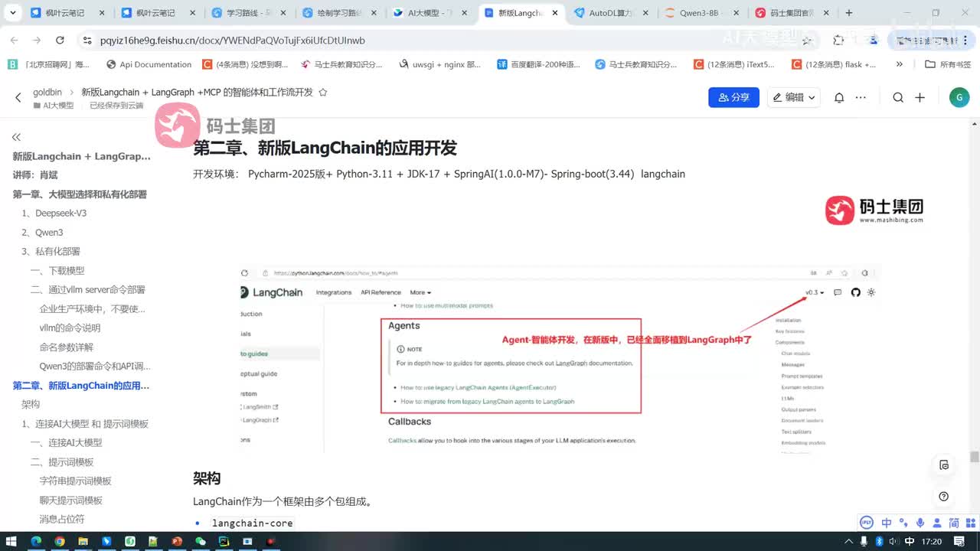Click the comments panel icon at right edge
Screen dimensions: 980x551
tap(944, 465)
